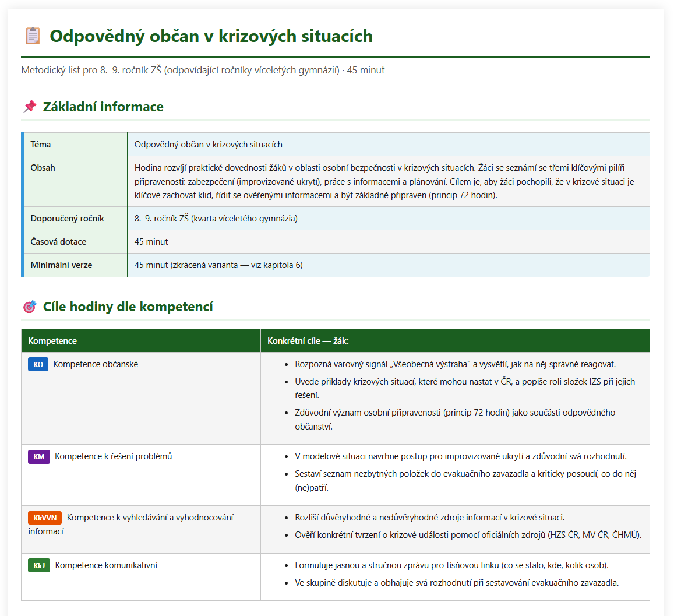This screenshot has height=616, width=674.
Task: Click the blue KO competence badge
Action: pyautogui.click(x=38, y=364)
